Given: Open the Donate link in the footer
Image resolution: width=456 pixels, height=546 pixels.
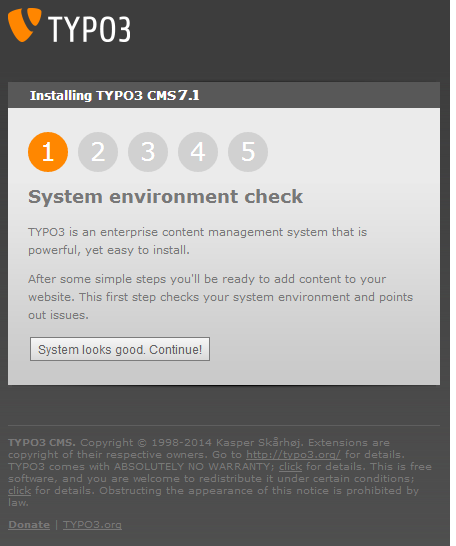Looking at the screenshot, I should pos(29,524).
